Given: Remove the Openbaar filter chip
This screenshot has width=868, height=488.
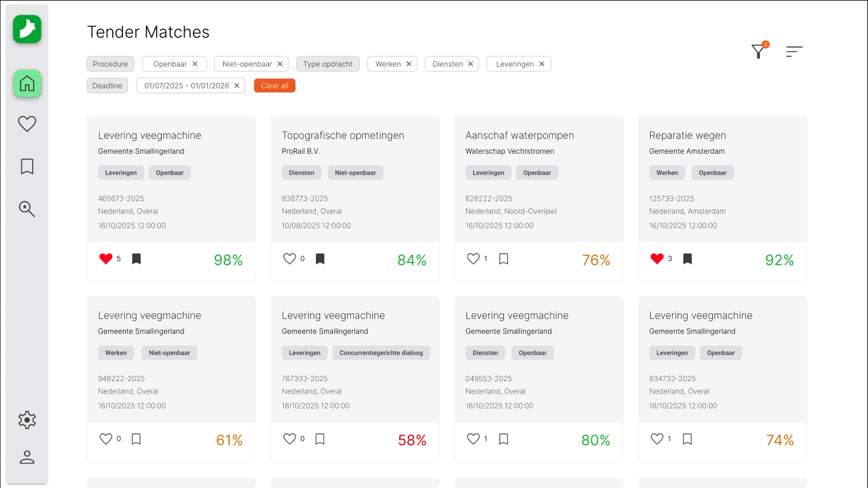Looking at the screenshot, I should pyautogui.click(x=195, y=64).
